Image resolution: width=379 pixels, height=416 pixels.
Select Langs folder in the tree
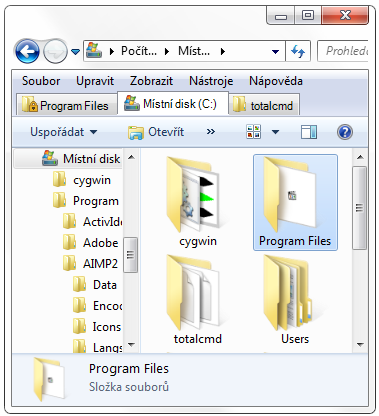[98, 347]
